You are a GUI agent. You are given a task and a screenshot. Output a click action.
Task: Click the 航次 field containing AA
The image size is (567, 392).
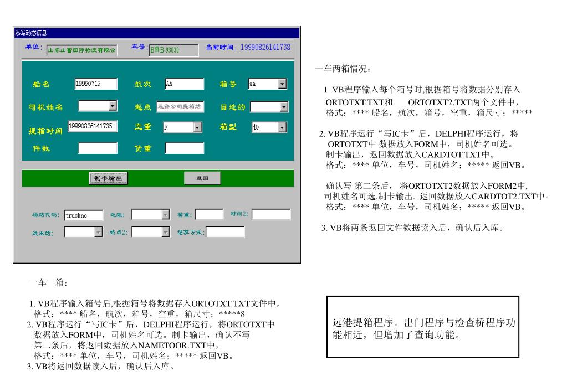(x=185, y=84)
